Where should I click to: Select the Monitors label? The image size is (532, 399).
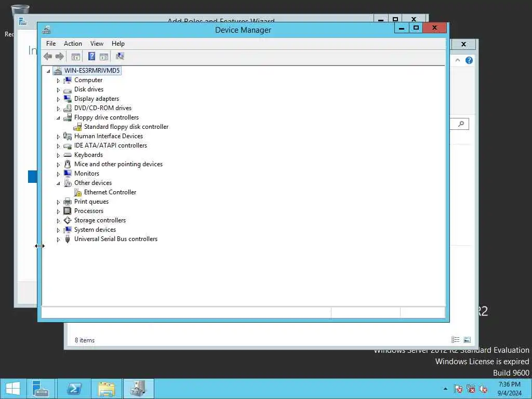click(87, 174)
